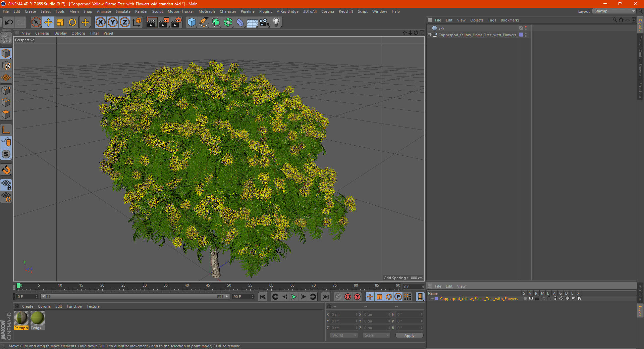Activate the Rotate tool in toolbar
This screenshot has height=349, width=644.
(x=72, y=22)
